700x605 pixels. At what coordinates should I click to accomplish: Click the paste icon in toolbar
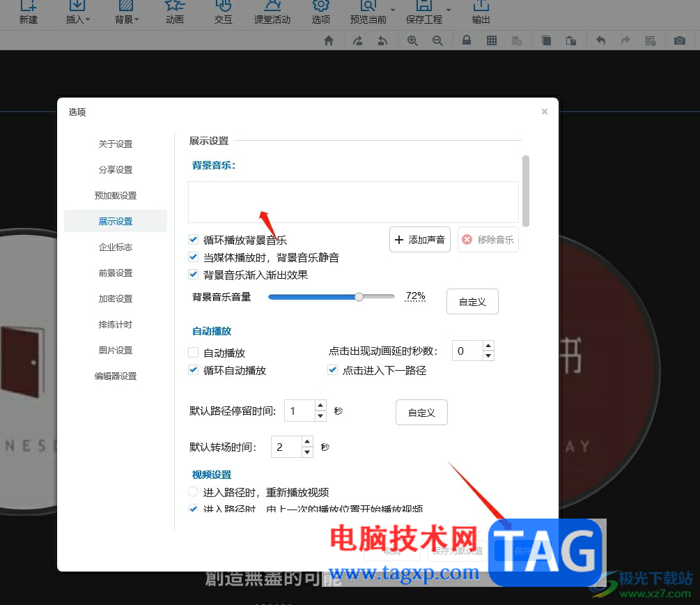coord(571,40)
